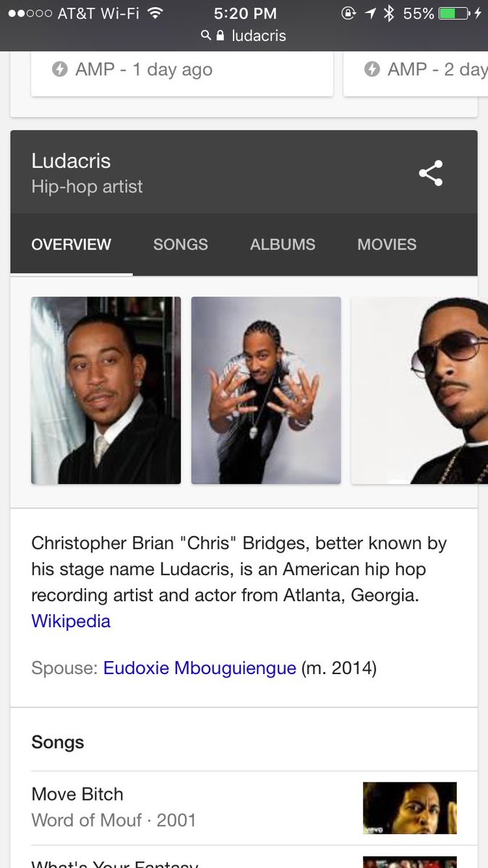
Task: Switch to the Songs tab
Action: click(x=181, y=244)
